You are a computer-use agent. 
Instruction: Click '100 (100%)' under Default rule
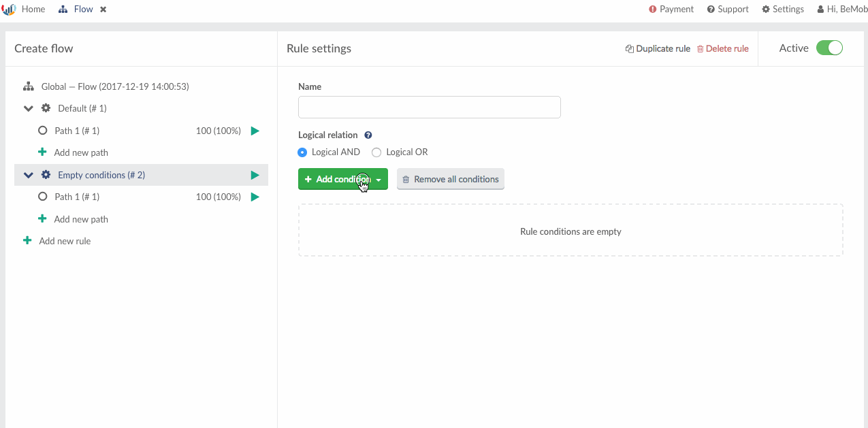pos(219,131)
